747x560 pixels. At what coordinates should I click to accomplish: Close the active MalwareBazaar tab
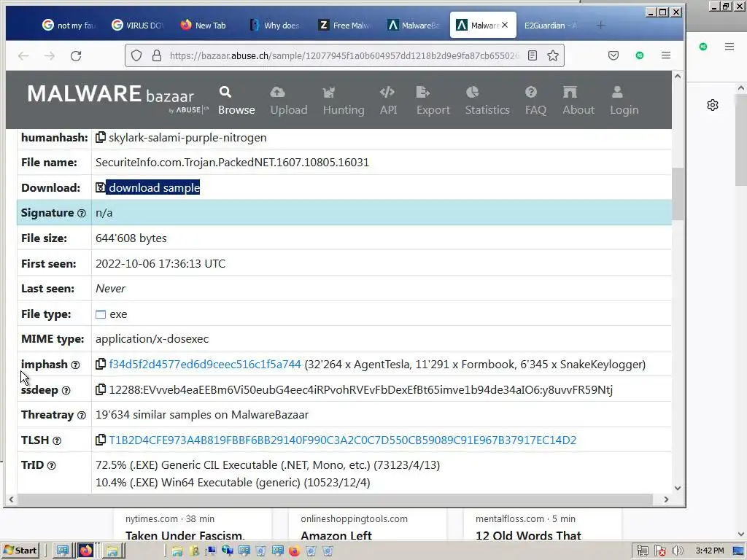coord(505,26)
